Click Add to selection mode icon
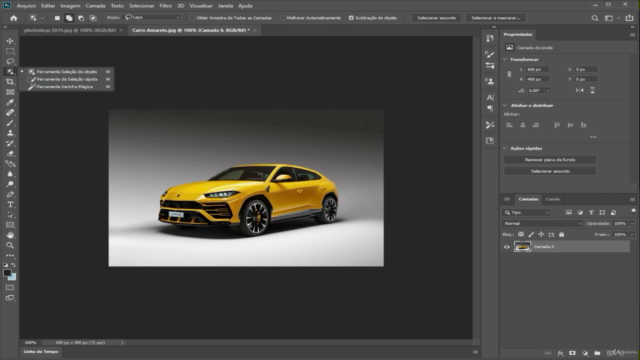 coord(69,18)
